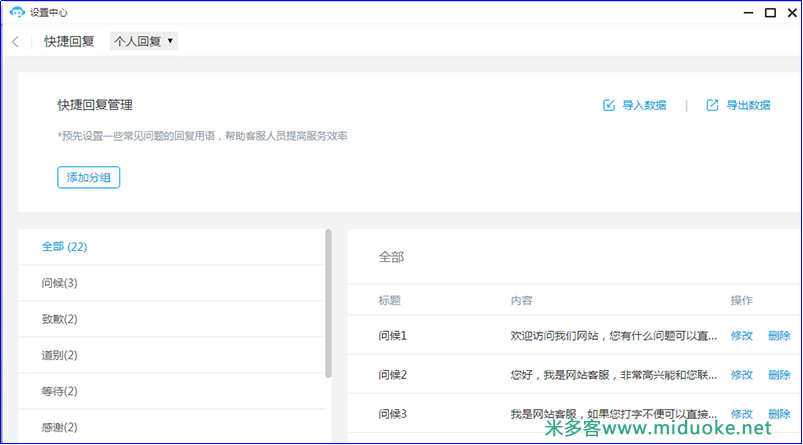Click 修改 for the 问候1 row
Image resolution: width=803 pixels, height=445 pixels.
click(x=741, y=336)
